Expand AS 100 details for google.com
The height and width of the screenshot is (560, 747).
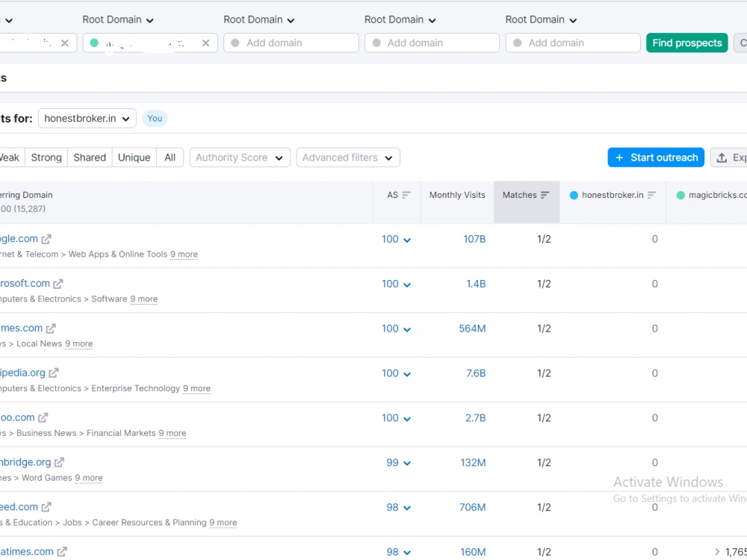click(x=397, y=239)
